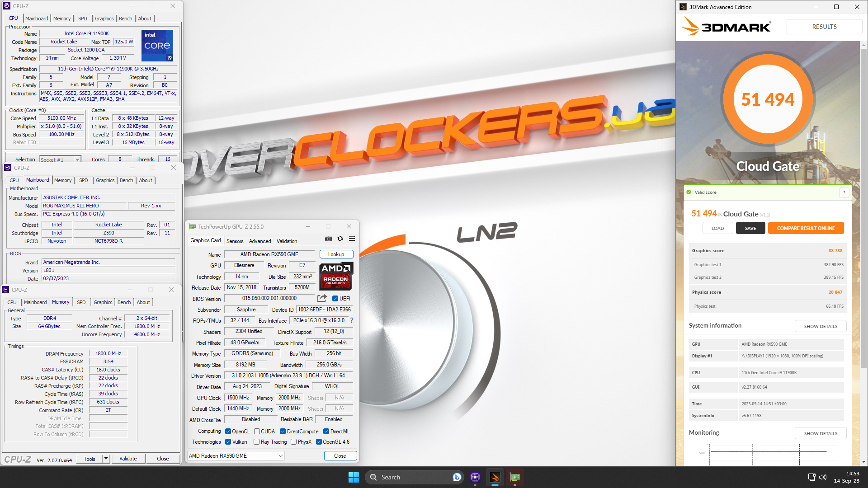Toggle the Ray Tracing checkbox
The image size is (868, 488).
(x=257, y=442)
